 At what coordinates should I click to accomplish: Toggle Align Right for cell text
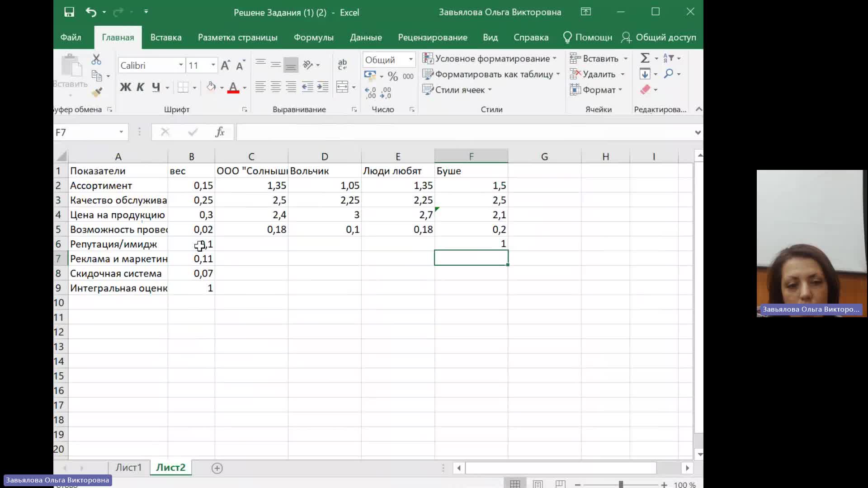[291, 87]
